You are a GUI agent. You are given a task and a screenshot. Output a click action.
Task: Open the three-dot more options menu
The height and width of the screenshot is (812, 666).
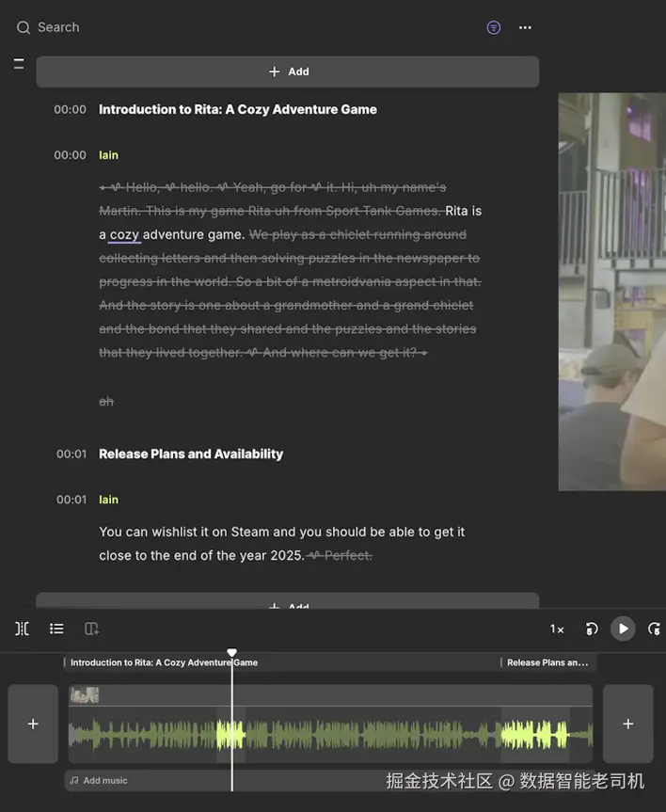click(x=525, y=27)
